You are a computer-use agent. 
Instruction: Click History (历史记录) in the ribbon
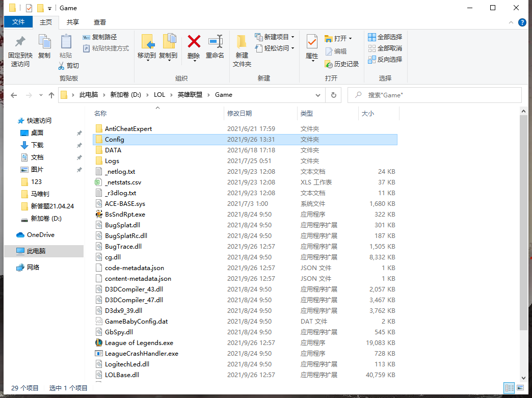coord(341,64)
